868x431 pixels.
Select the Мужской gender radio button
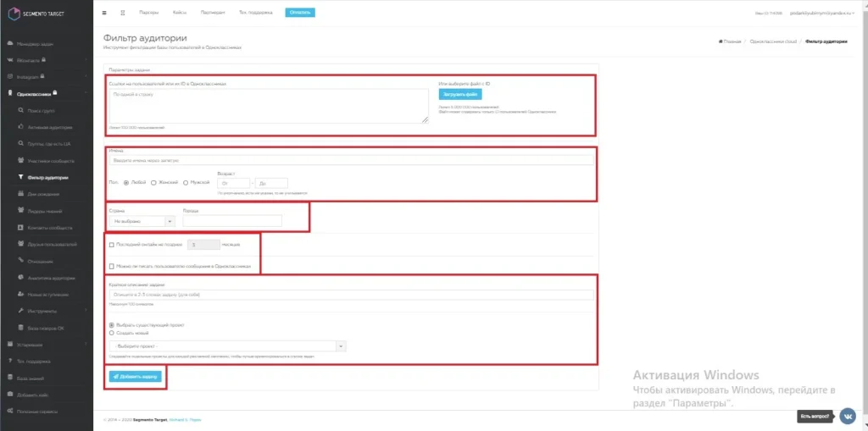tap(186, 183)
